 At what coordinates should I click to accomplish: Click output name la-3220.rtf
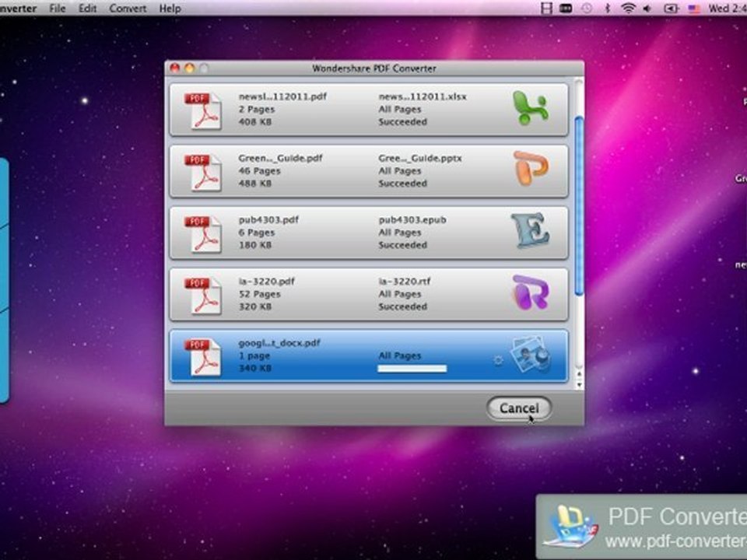405,281
